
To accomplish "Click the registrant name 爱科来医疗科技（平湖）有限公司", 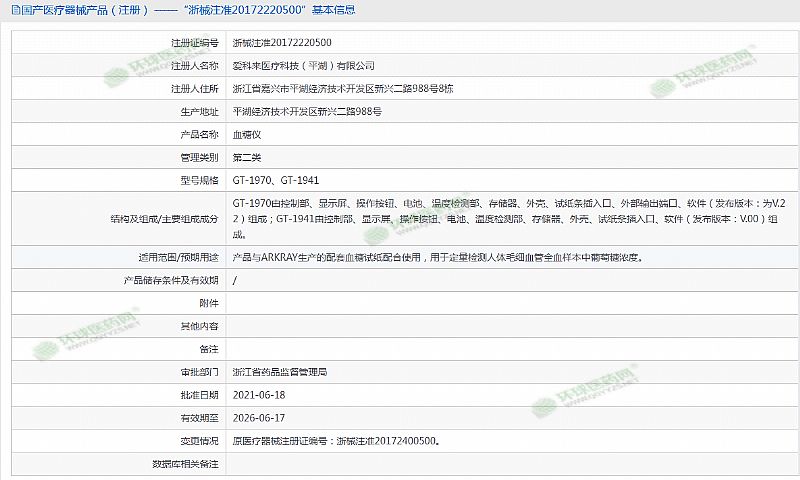I will (303, 65).
